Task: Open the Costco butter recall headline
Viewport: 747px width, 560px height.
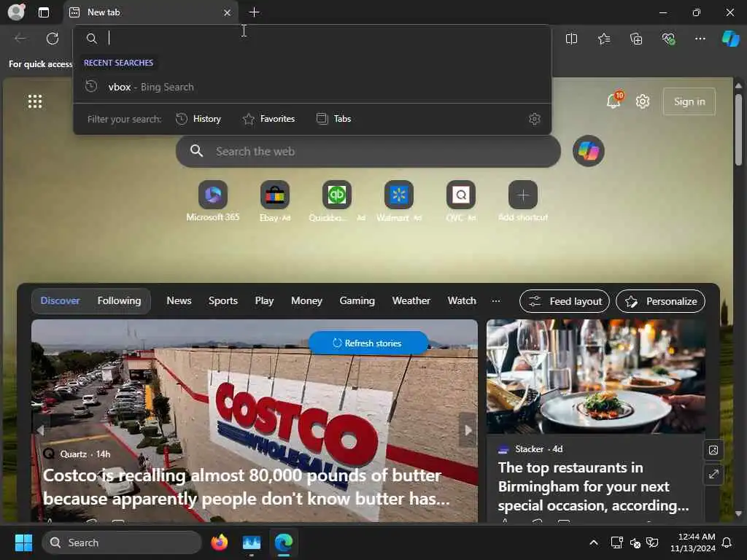Action: [x=246, y=486]
